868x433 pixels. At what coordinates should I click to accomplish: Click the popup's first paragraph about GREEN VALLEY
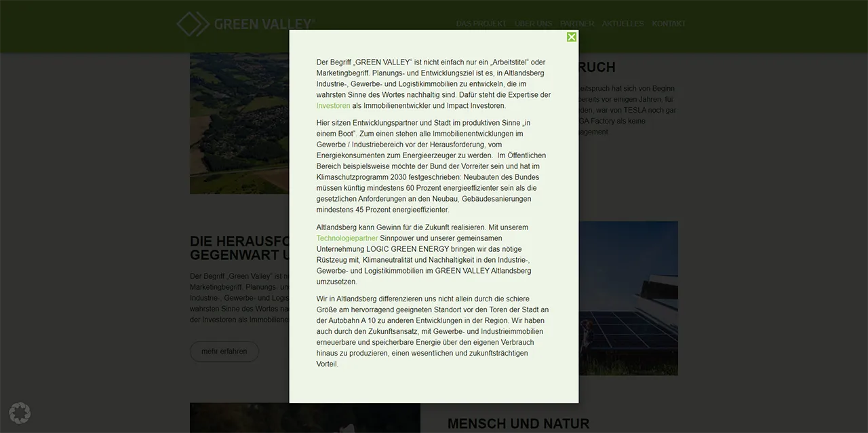(x=433, y=84)
